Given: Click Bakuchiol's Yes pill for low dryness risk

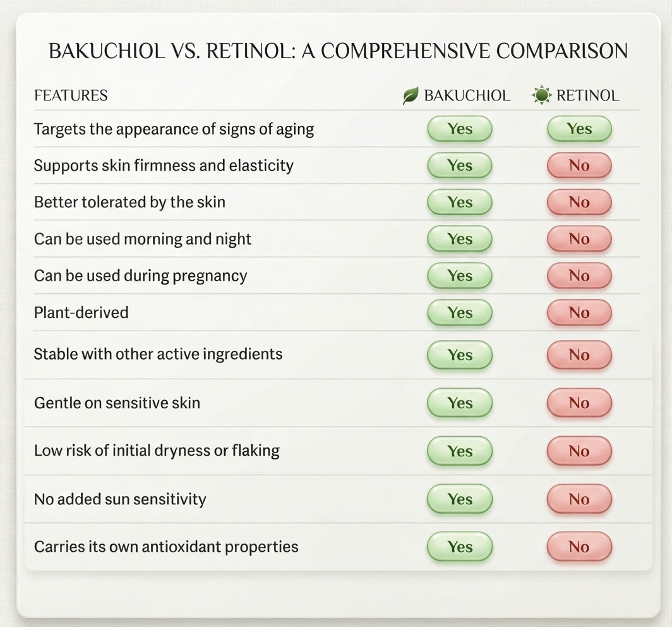Looking at the screenshot, I should click(460, 451).
